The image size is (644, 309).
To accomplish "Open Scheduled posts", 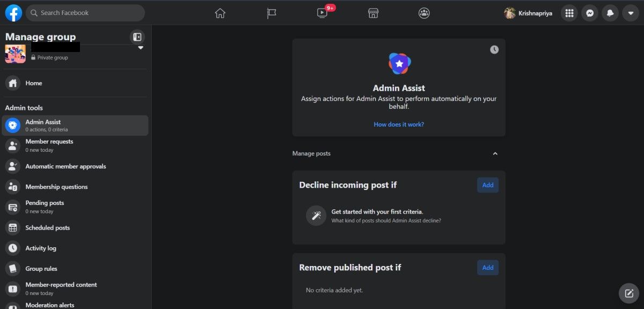I will pyautogui.click(x=47, y=227).
